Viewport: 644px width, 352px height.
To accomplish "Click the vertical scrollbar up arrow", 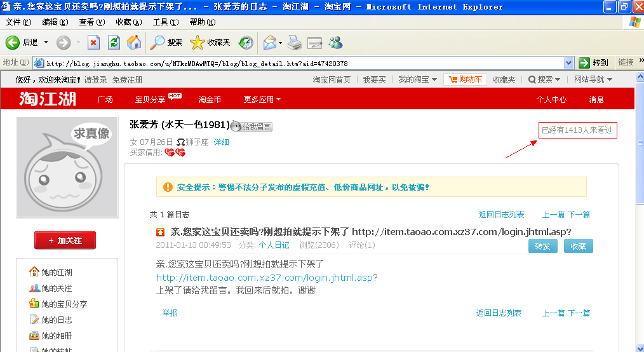I will coord(640,76).
